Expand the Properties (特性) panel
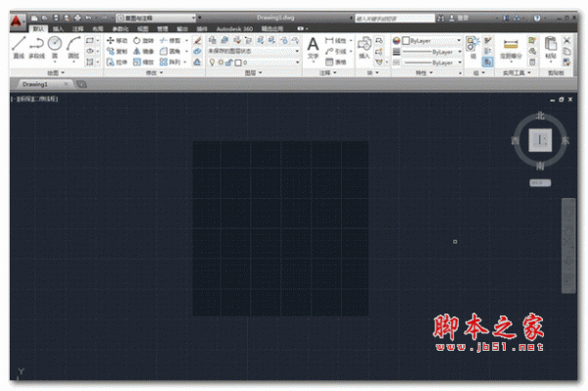 [424, 73]
